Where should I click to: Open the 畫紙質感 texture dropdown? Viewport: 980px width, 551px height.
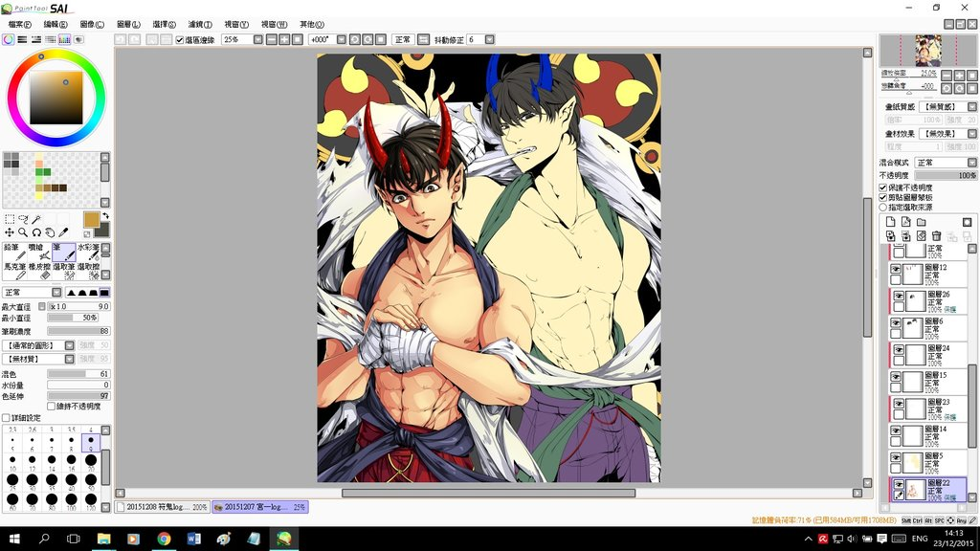[x=972, y=107]
